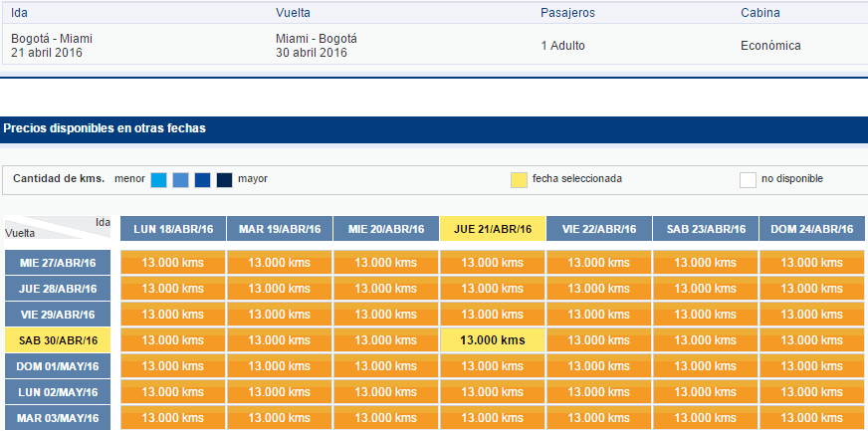Pick 13.000 kms for MIE 20 and LUN 02/MAY
868x431 pixels.
[x=386, y=392]
